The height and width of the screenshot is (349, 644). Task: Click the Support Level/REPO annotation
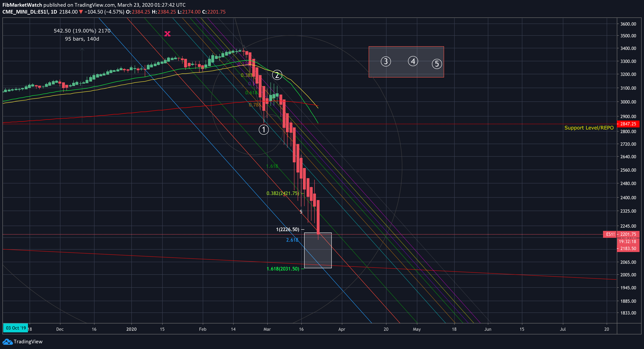tap(589, 128)
